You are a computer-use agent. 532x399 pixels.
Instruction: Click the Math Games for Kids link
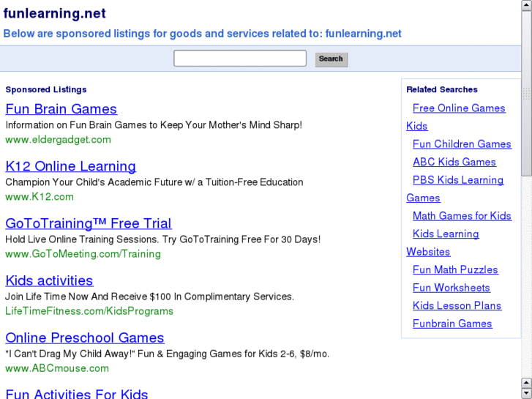click(x=462, y=216)
